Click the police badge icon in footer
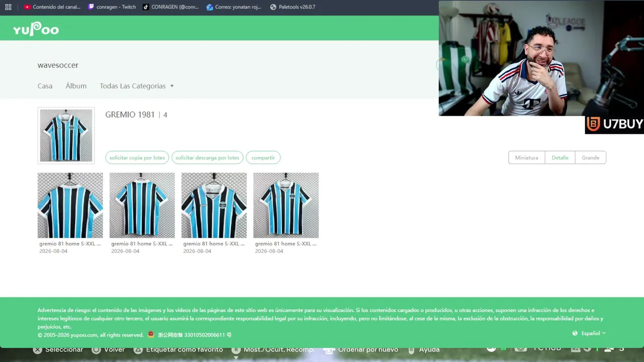The width and height of the screenshot is (644, 362). click(151, 334)
